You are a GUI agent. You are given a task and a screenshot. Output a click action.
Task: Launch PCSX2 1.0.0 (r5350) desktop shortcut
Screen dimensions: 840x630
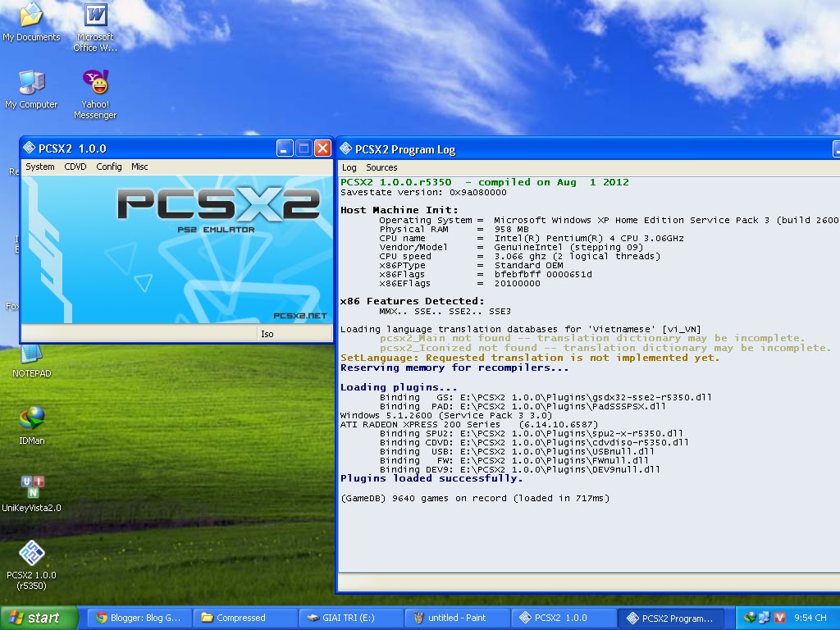32,566
